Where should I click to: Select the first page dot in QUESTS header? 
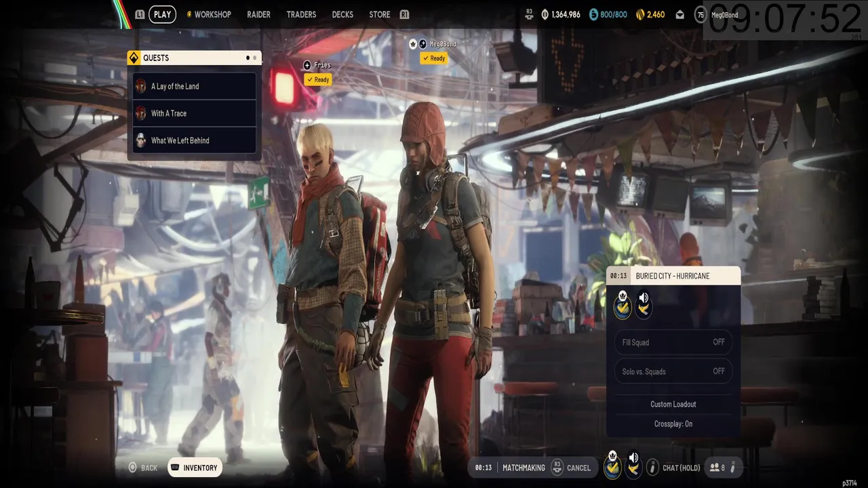[x=248, y=58]
